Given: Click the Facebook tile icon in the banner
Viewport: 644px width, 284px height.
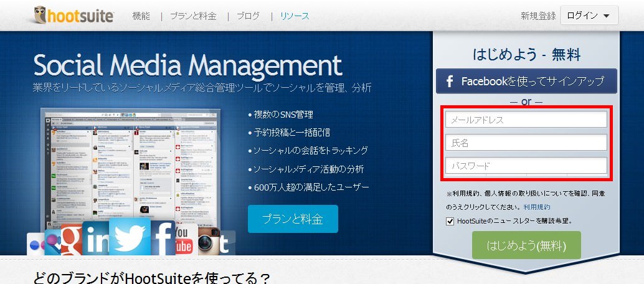Looking at the screenshot, I should click(x=163, y=239).
